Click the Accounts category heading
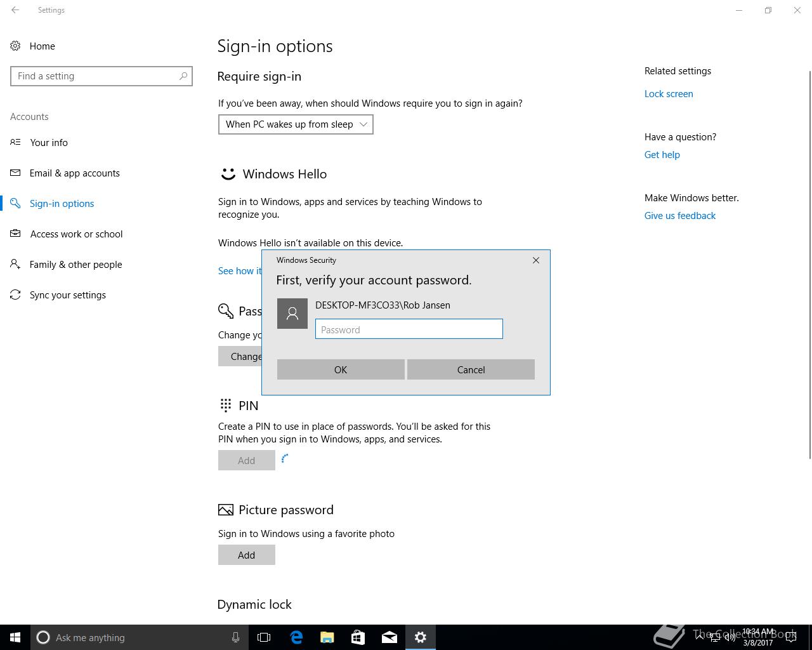Screen dimensions: 812x650 click(29, 117)
